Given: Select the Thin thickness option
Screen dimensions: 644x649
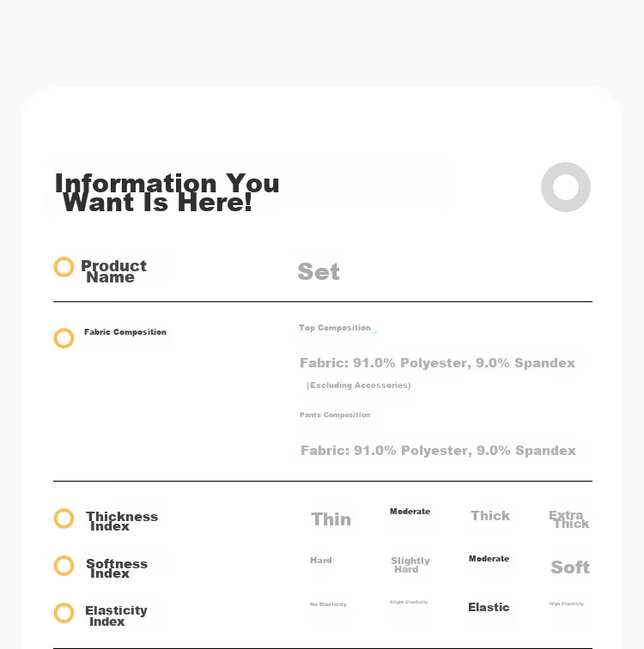Looking at the screenshot, I should click(x=331, y=519).
